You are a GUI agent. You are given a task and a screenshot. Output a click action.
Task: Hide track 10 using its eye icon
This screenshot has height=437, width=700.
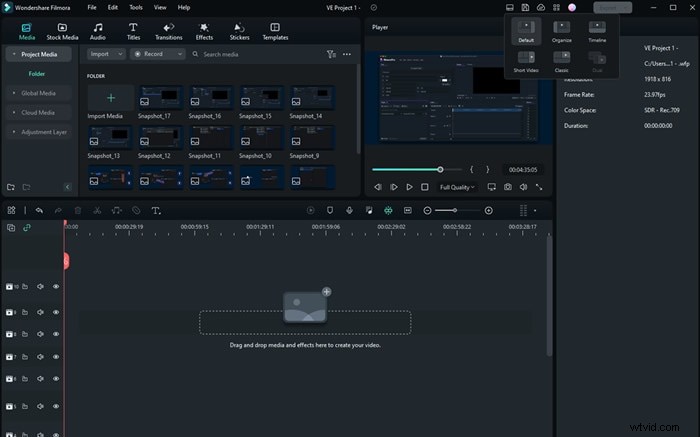pyautogui.click(x=56, y=287)
